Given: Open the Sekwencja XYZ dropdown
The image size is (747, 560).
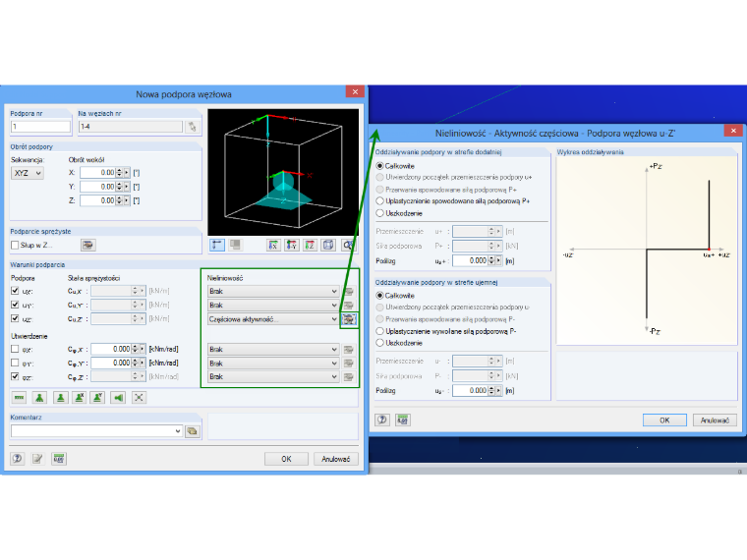Looking at the screenshot, I should [28, 173].
